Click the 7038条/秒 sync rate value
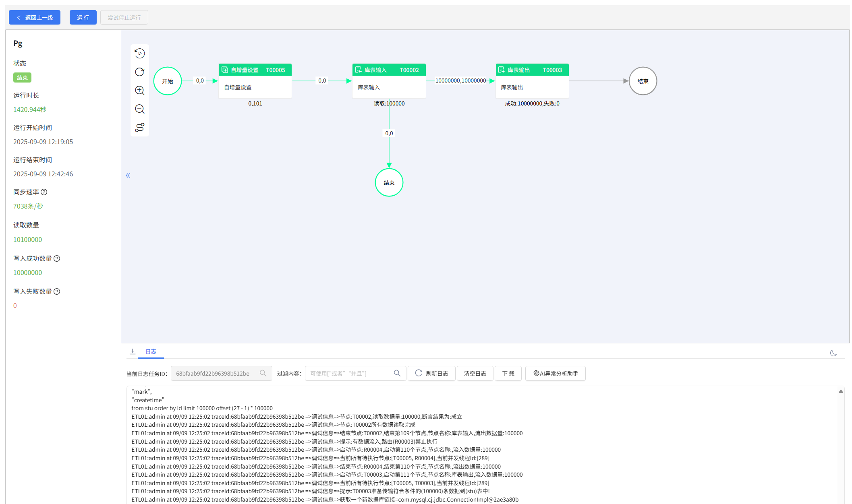The width and height of the screenshot is (852, 504). pos(28,206)
